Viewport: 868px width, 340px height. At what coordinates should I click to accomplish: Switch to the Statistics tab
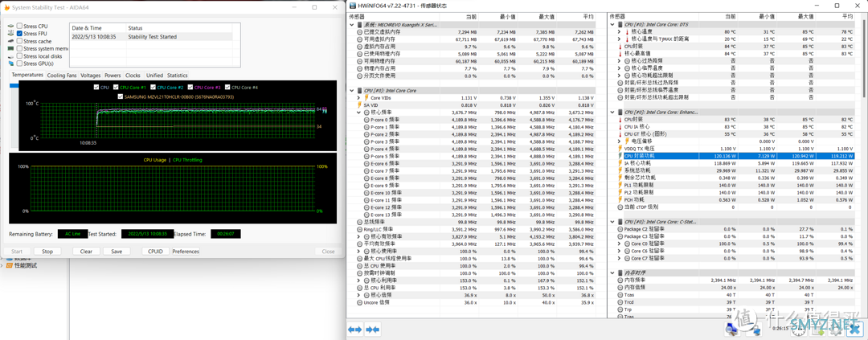point(177,76)
